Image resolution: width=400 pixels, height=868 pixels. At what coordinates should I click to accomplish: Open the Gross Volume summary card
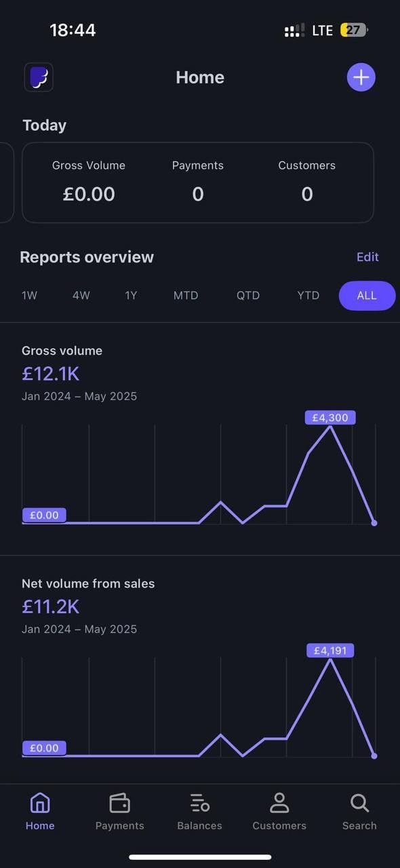[89, 182]
